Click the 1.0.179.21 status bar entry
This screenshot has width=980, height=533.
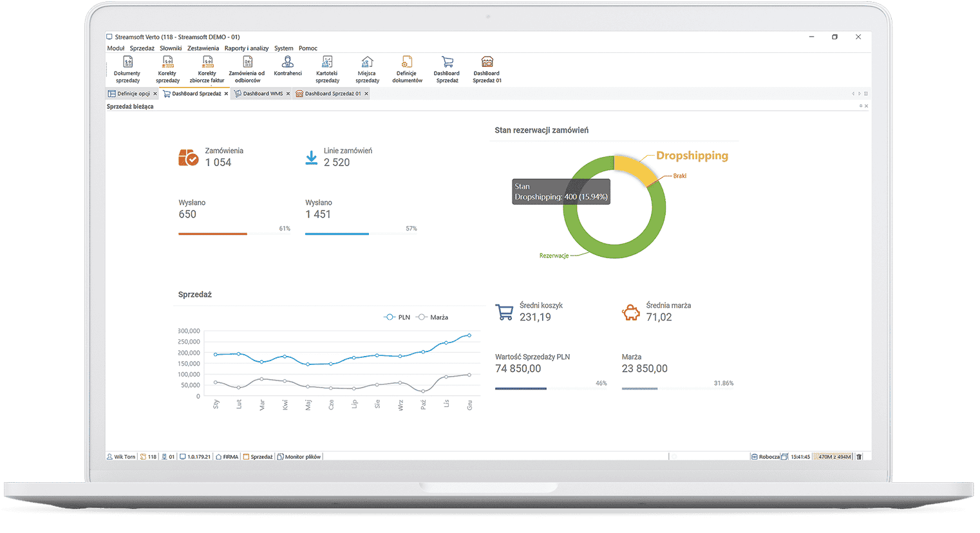196,457
